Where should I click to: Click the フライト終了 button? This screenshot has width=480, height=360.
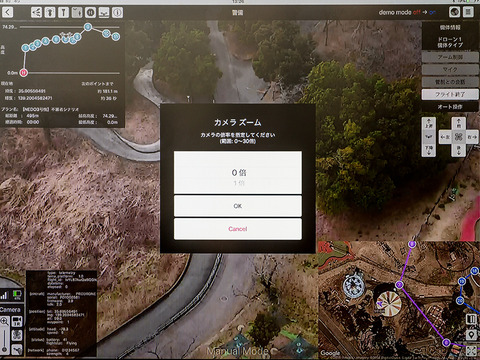tap(450, 94)
